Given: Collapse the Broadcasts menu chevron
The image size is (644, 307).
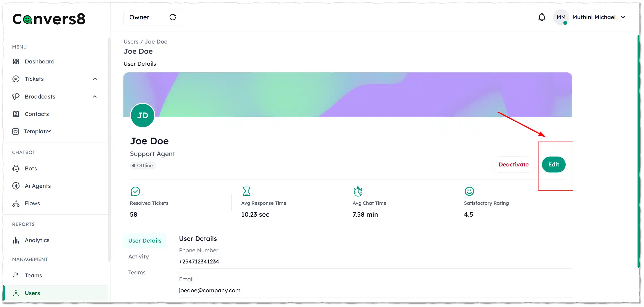Looking at the screenshot, I should [x=95, y=97].
